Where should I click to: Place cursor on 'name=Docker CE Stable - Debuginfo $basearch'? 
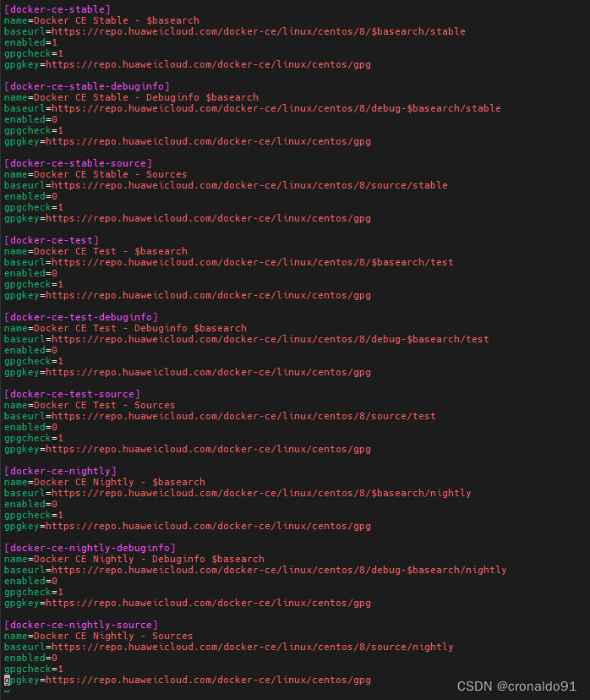click(x=131, y=97)
